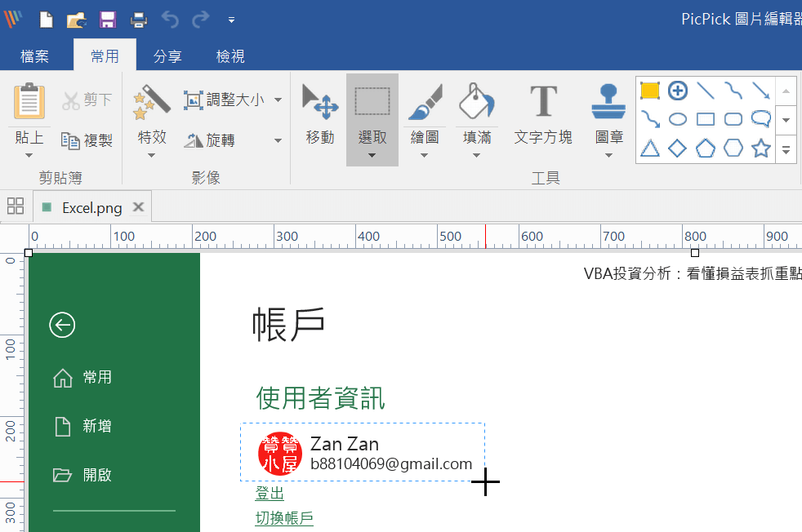Click the top-left canvas resize handle
This screenshot has height=532, width=802.
point(29,253)
